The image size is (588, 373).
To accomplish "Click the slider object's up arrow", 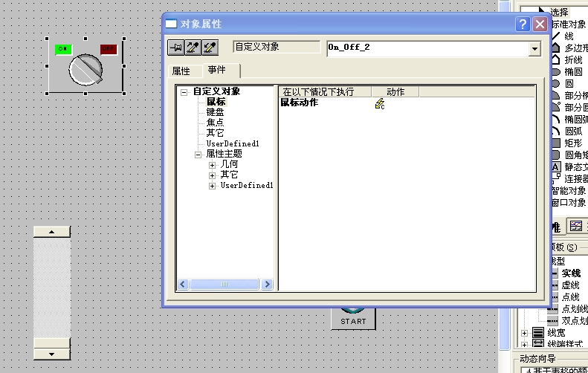I will pos(52,232).
